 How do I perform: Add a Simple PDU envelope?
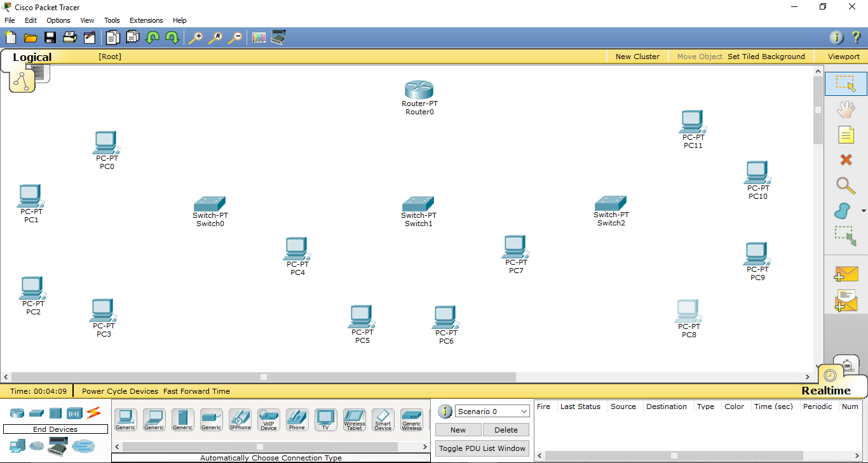point(846,274)
